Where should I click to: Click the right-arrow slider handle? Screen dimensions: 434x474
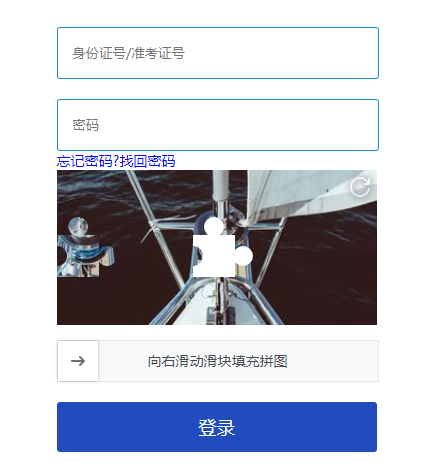tap(78, 361)
